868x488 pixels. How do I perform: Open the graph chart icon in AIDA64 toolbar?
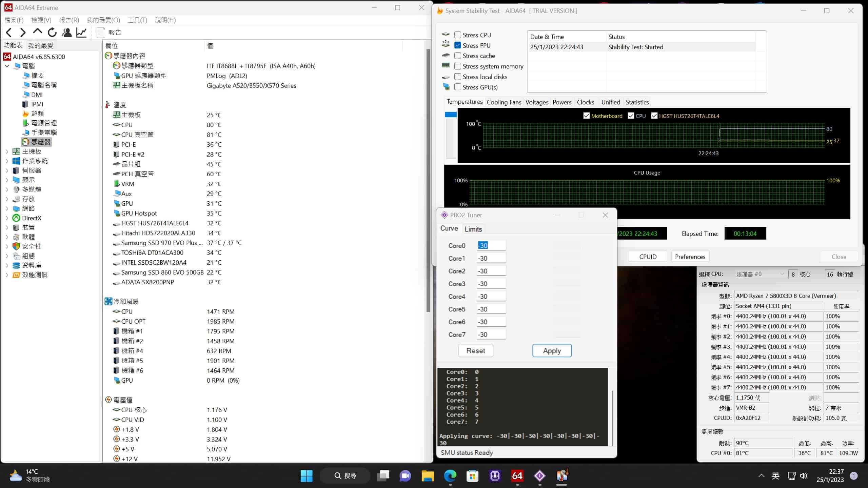[x=81, y=33]
